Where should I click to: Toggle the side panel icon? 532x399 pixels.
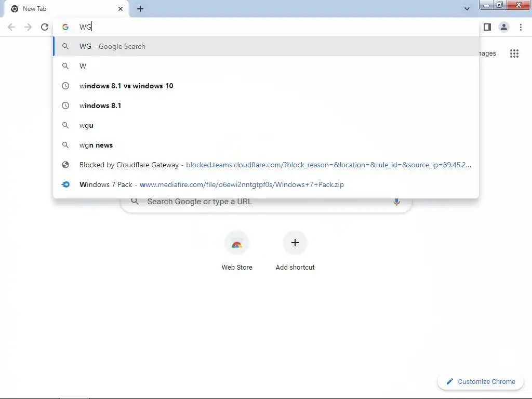[x=487, y=27]
